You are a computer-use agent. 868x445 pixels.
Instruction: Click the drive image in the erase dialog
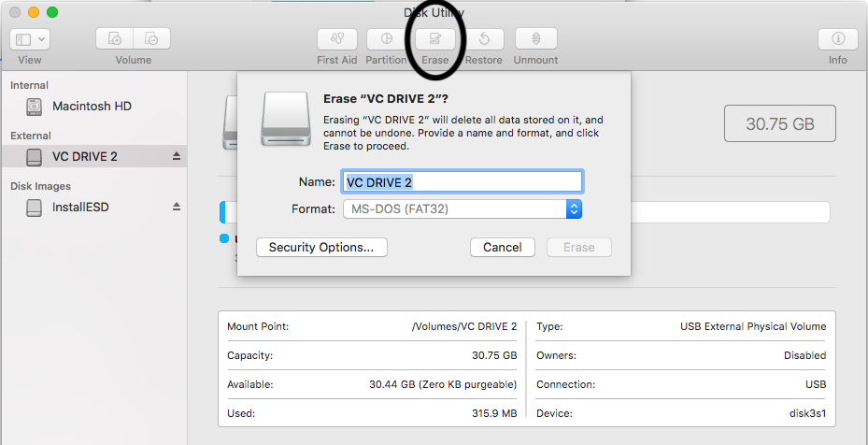[x=285, y=119]
